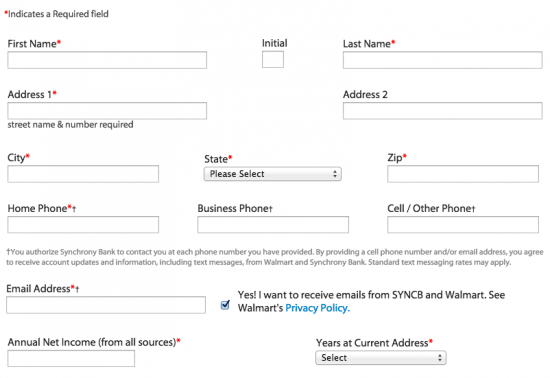The height and width of the screenshot is (378, 550).
Task: Focus the middle Initial box
Action: [273, 60]
